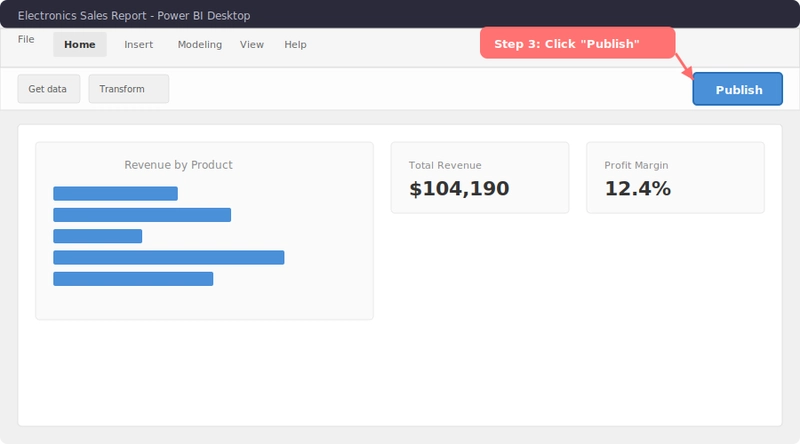The height and width of the screenshot is (444, 800).
Task: Select the Total Revenue card label
Action: click(x=445, y=165)
